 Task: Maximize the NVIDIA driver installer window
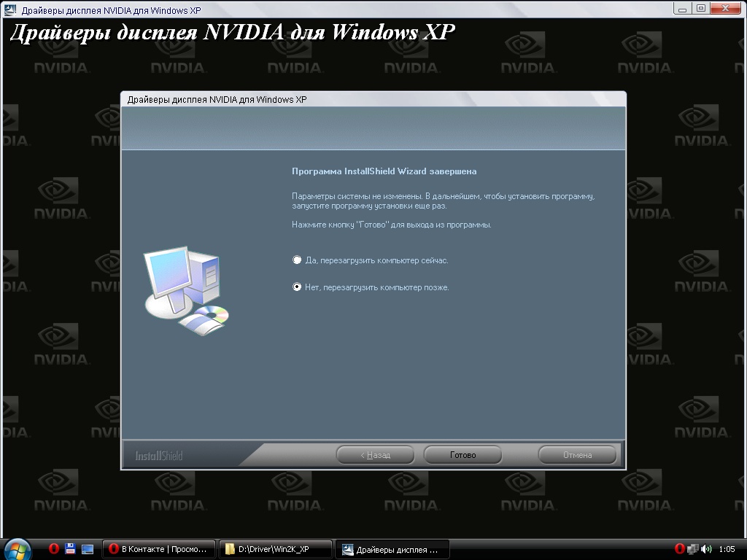point(701,9)
